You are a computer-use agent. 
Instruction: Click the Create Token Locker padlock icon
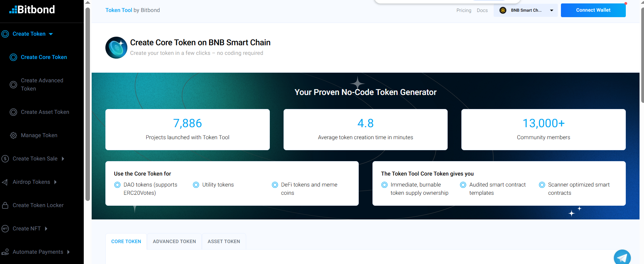5,205
